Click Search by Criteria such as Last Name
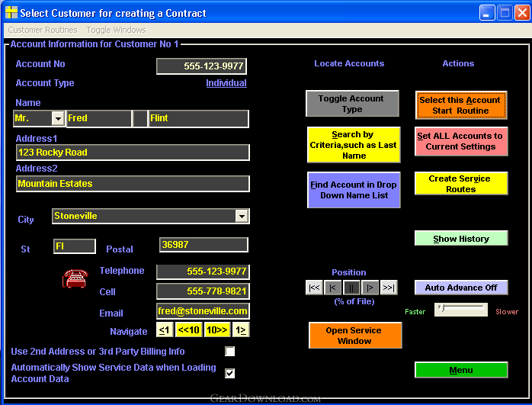 354,145
